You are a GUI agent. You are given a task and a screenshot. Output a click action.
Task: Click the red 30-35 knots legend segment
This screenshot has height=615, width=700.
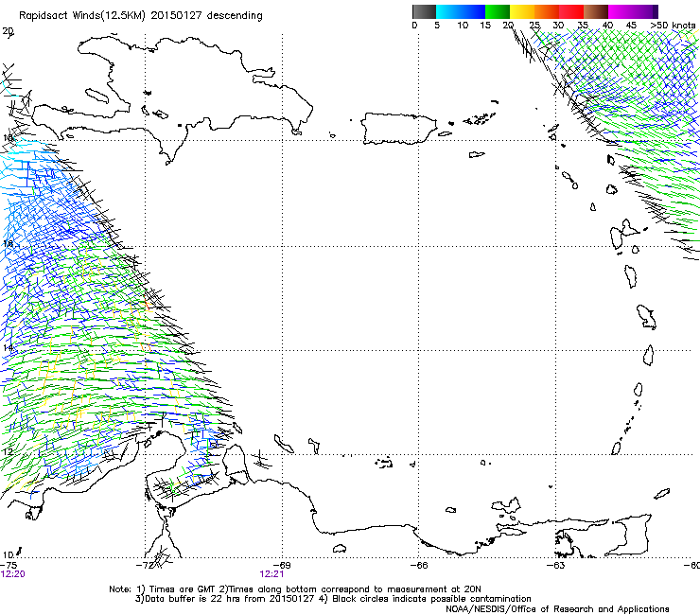[571, 11]
